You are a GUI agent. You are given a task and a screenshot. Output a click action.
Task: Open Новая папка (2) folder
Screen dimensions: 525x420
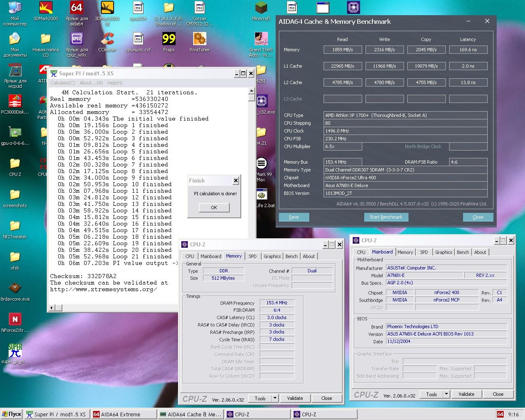[46, 45]
